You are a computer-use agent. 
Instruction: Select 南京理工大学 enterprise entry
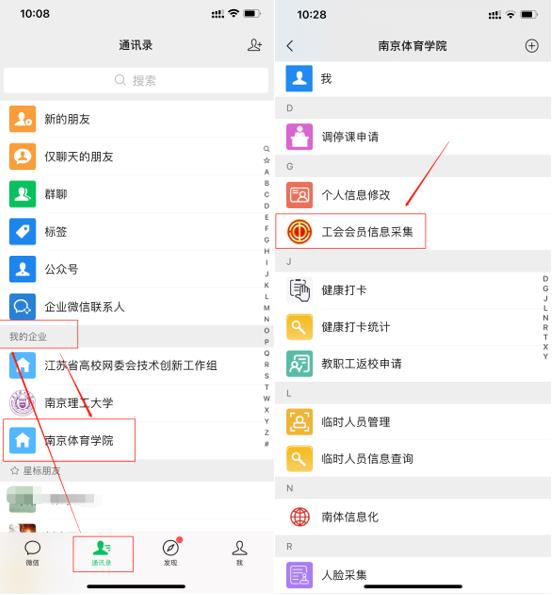[137, 403]
